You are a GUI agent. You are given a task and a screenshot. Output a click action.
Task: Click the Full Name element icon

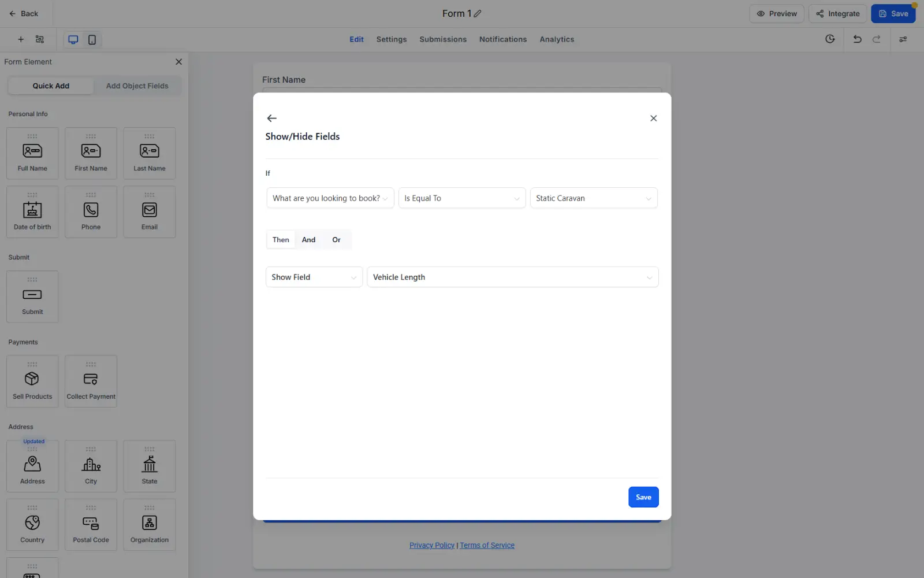click(32, 151)
